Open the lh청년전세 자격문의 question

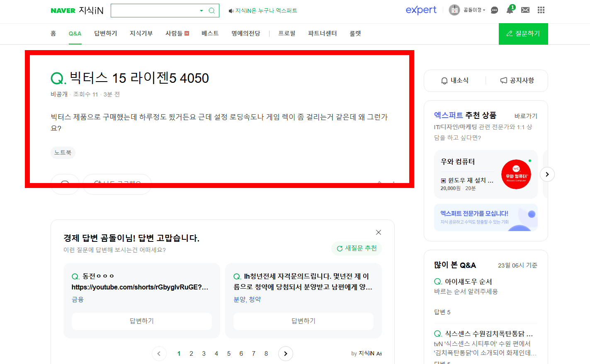pyautogui.click(x=303, y=282)
